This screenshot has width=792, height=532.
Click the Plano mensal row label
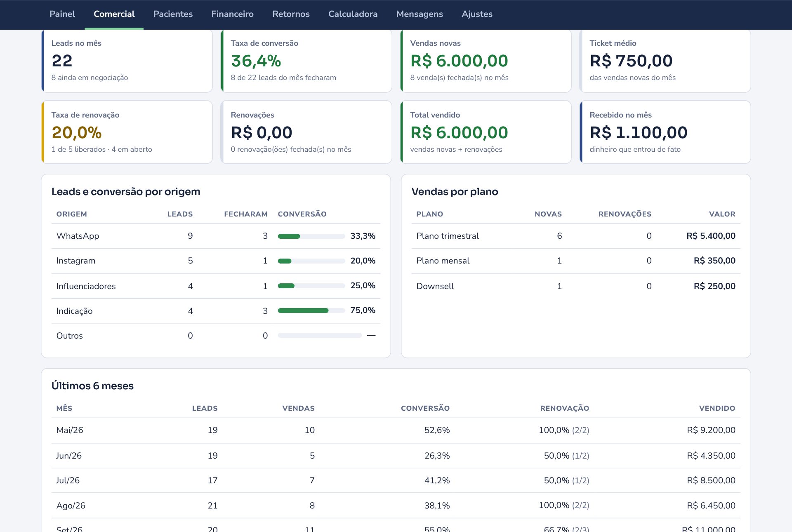[x=443, y=261]
